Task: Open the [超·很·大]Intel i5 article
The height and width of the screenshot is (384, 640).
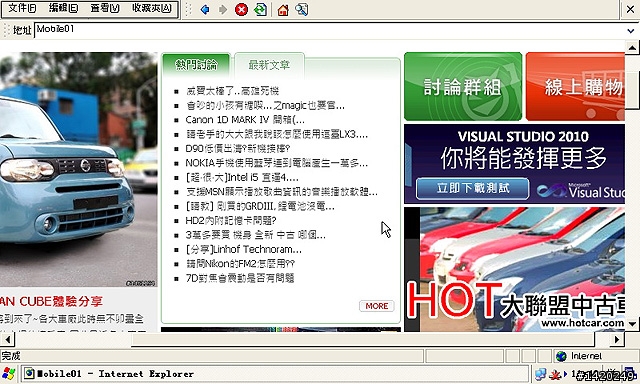Action: [x=242, y=178]
